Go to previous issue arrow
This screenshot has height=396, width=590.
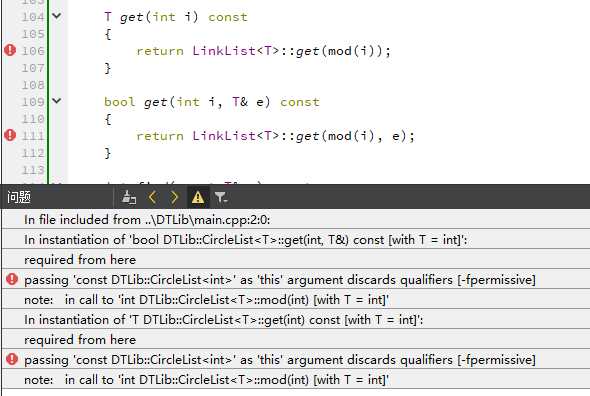[152, 197]
